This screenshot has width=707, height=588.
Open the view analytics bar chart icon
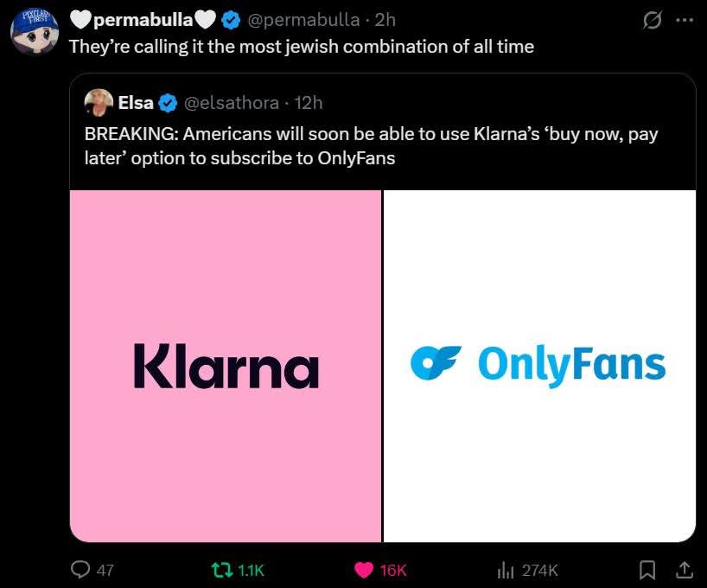(506, 570)
